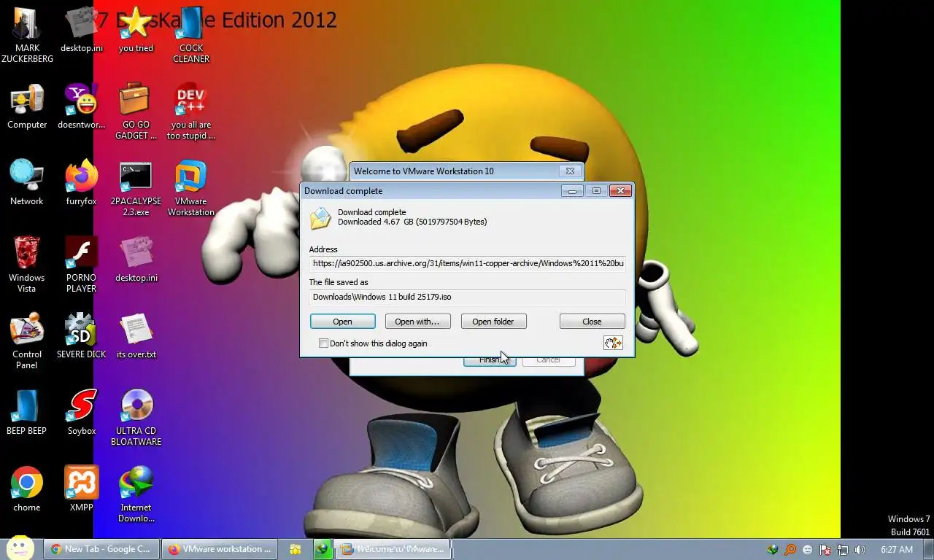The image size is (934, 560).
Task: Open the network tray icon
Action: coord(843,550)
